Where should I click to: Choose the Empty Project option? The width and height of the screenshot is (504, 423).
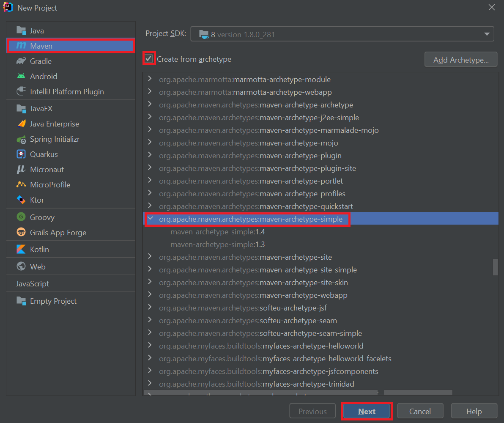click(71, 301)
